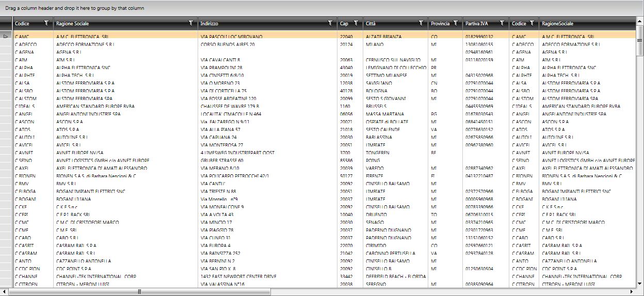644x296 pixels.
Task: Select the city cell SEREGNO
Action: [x=396, y=284]
